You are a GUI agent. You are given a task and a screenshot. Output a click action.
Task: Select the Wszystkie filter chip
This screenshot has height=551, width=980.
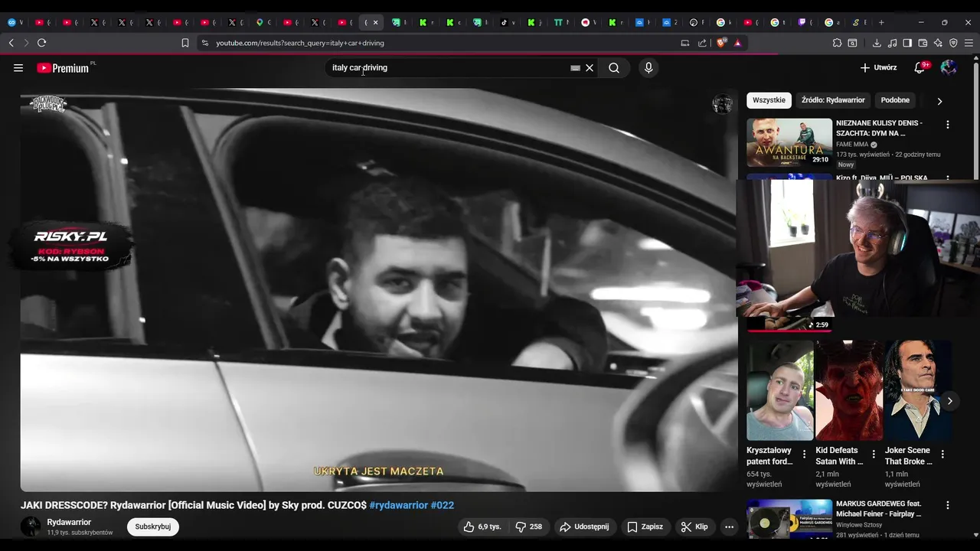[x=769, y=100]
